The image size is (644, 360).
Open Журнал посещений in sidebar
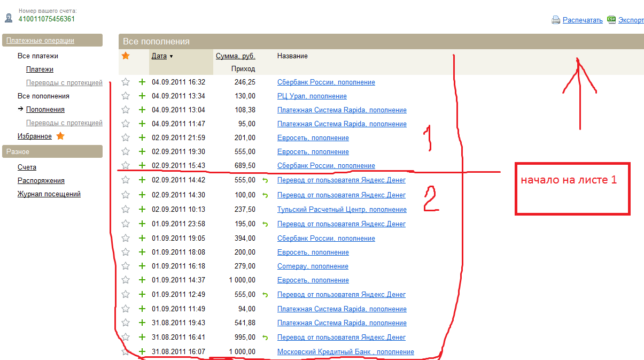(49, 194)
